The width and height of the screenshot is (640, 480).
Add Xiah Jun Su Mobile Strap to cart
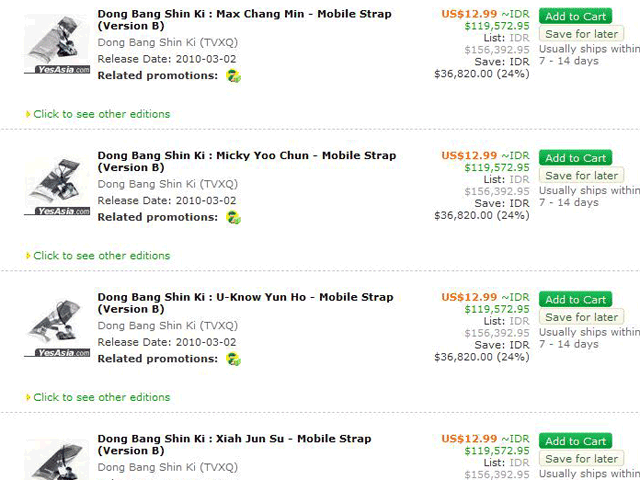tap(576, 441)
